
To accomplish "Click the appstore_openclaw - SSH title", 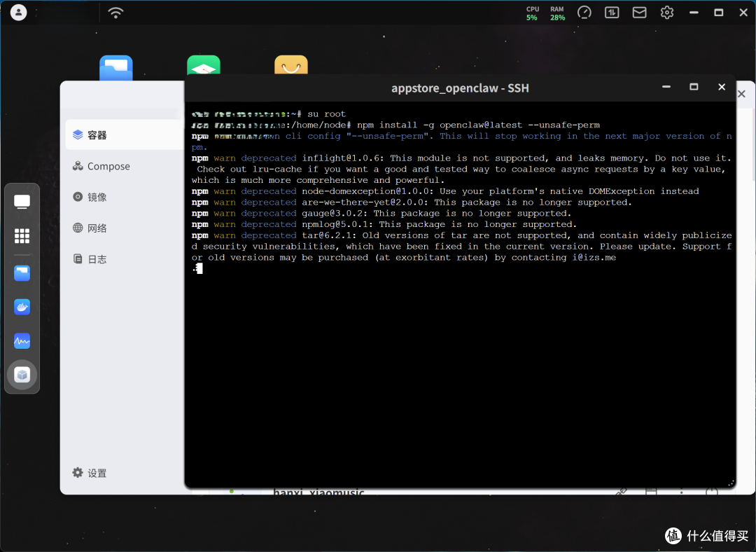I will point(460,88).
